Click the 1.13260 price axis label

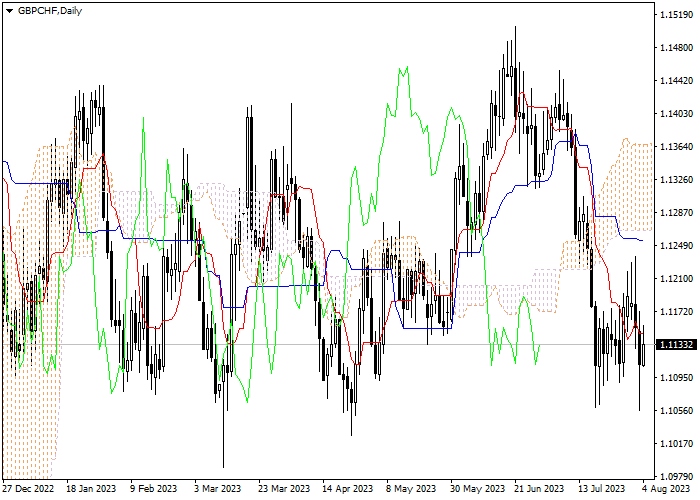(x=676, y=180)
